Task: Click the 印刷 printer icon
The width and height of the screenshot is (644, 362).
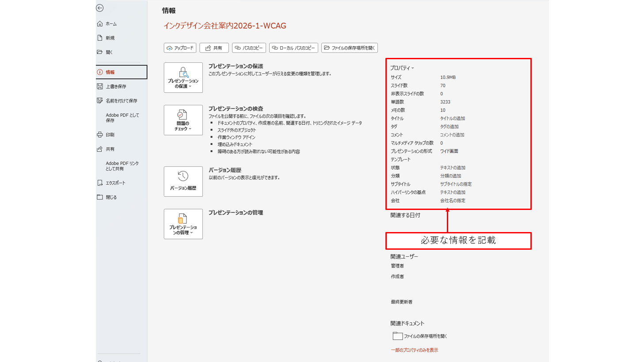Action: [100, 135]
